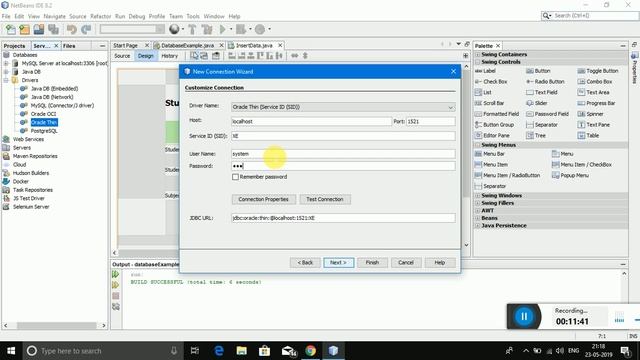Expand Beans palette section

point(478,218)
